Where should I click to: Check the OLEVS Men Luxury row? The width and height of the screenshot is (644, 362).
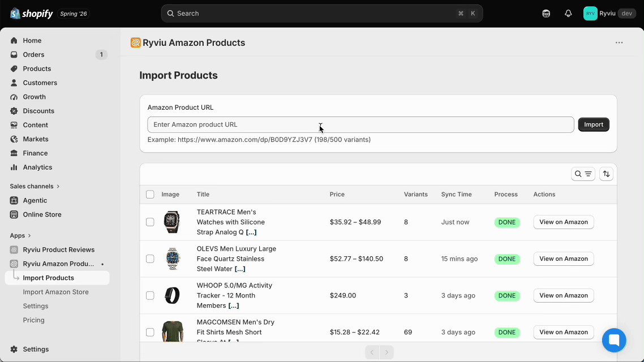pos(150,258)
